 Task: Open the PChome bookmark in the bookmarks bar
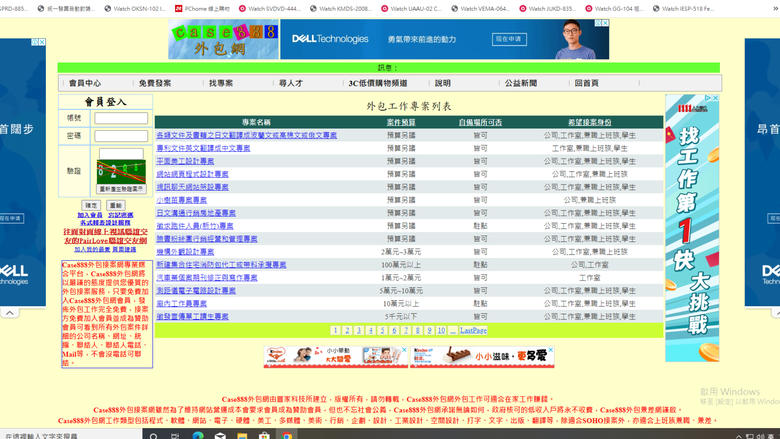(202, 8)
